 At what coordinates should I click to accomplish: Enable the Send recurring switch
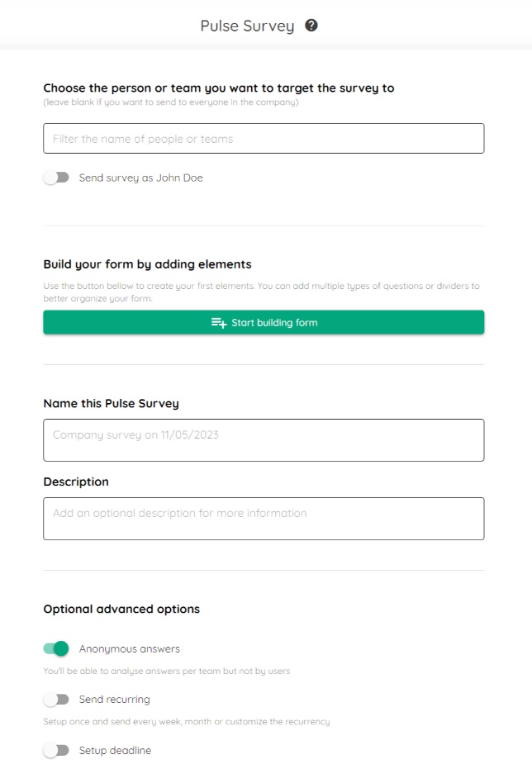click(x=56, y=700)
